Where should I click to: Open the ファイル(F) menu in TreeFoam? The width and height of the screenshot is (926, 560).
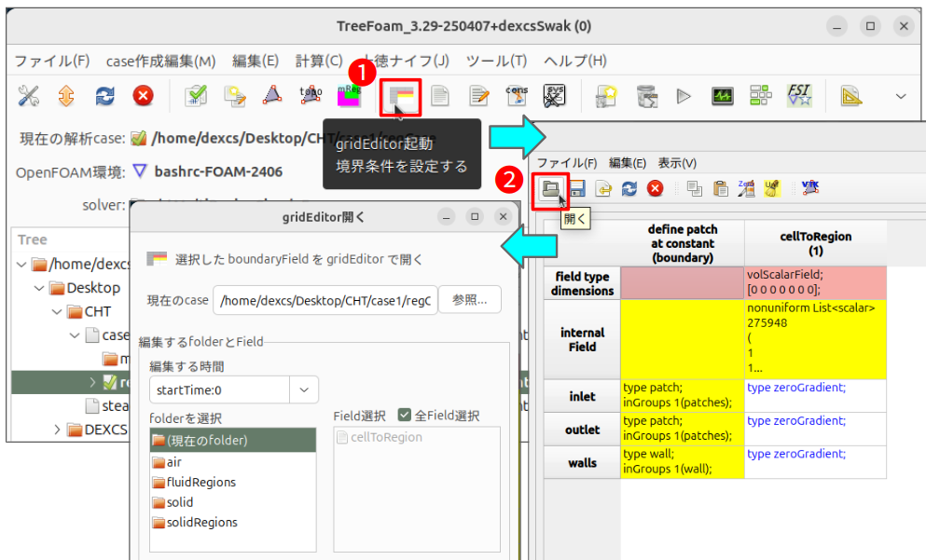click(x=52, y=61)
